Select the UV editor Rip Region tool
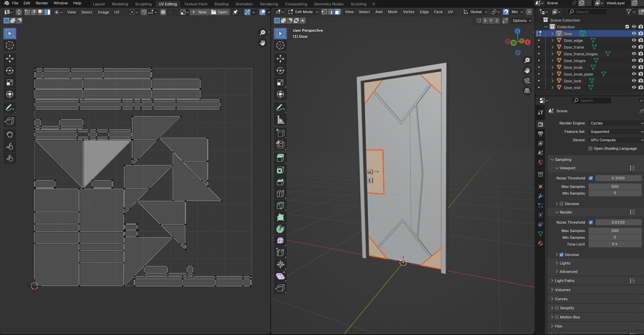The width and height of the screenshot is (644, 335). (10, 121)
